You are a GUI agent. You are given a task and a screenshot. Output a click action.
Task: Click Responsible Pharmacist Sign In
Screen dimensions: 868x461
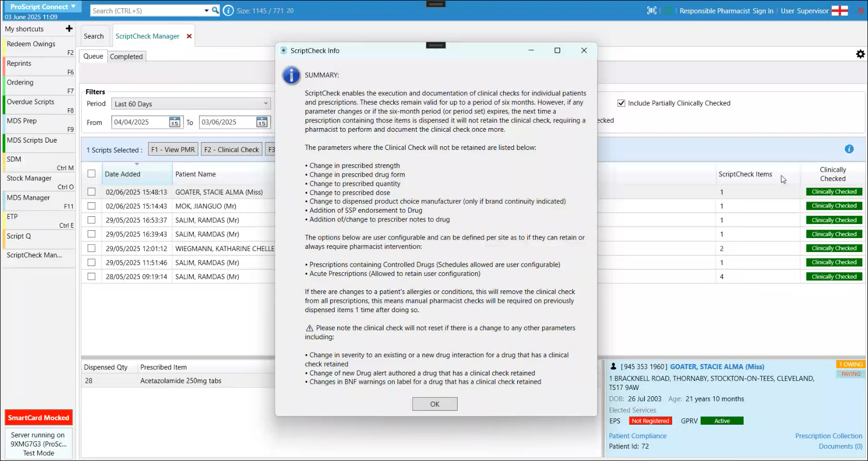726,10
